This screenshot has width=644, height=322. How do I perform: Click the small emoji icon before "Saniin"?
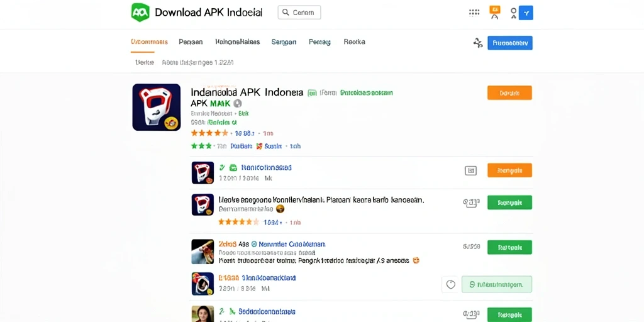tap(259, 146)
